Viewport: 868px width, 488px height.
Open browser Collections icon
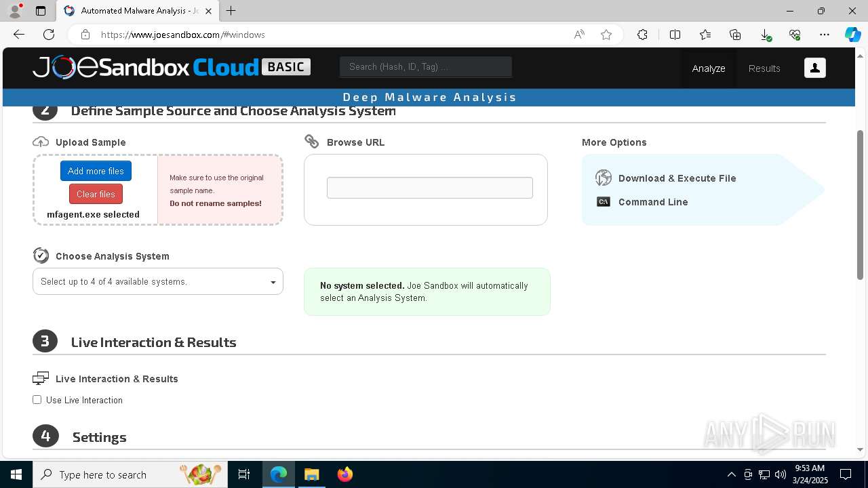[735, 35]
